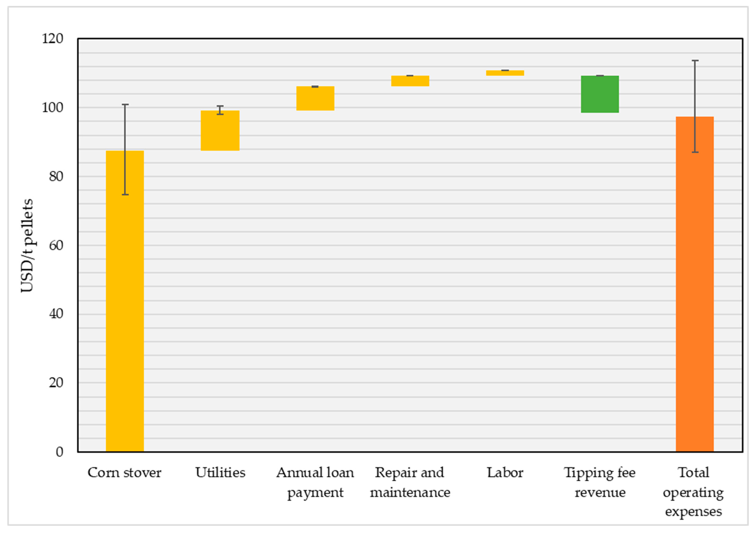Click the 20 y-axis tick label
Screen dimensions: 756x533
point(56,383)
